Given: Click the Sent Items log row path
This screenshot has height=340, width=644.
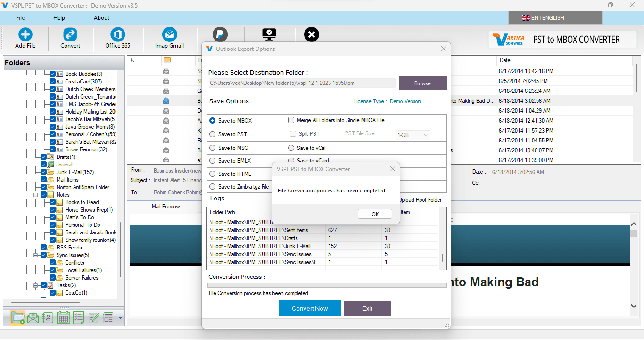Looking at the screenshot, I should click(259, 230).
